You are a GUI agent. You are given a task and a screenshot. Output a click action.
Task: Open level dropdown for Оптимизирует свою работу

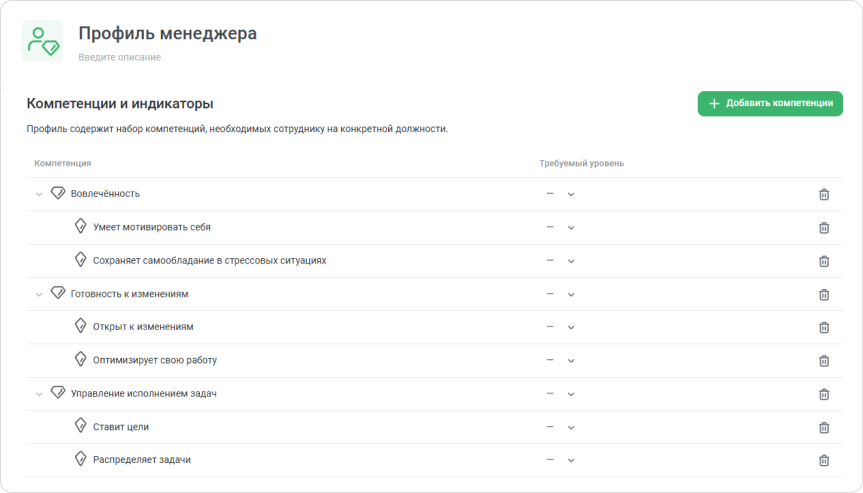571,361
